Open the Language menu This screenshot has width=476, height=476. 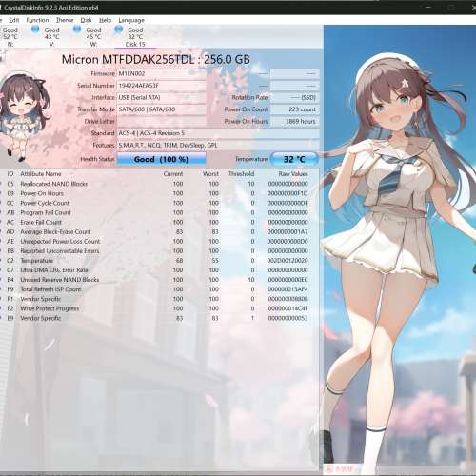(131, 20)
